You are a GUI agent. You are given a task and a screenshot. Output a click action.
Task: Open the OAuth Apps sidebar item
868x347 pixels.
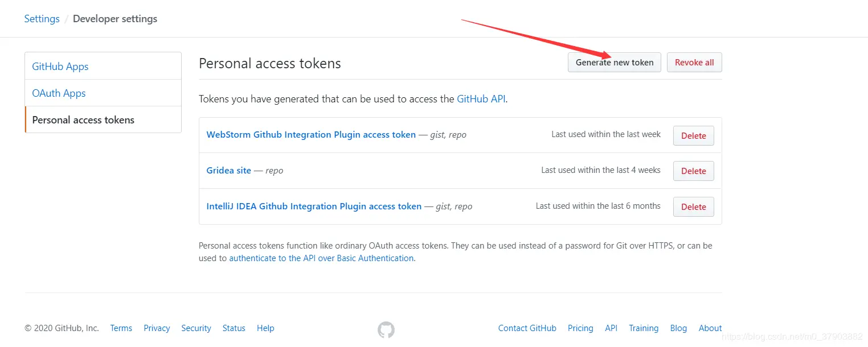(103, 93)
